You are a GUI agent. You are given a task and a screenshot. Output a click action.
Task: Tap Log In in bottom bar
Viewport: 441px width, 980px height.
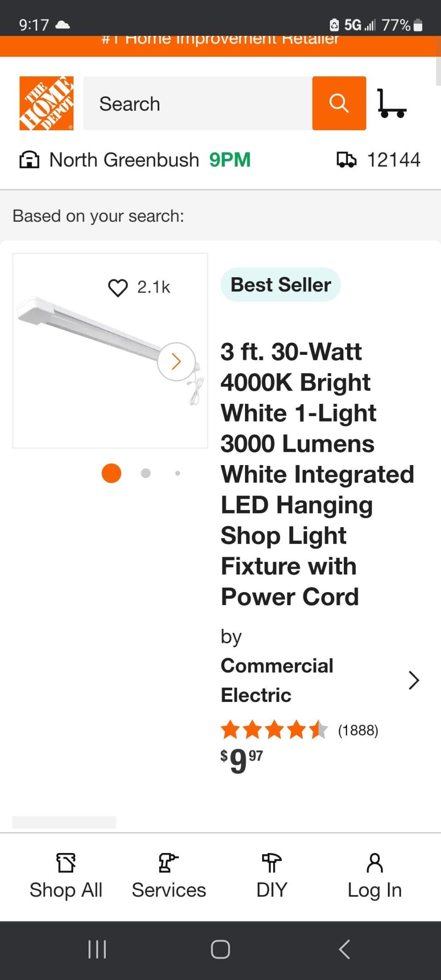pos(375,876)
